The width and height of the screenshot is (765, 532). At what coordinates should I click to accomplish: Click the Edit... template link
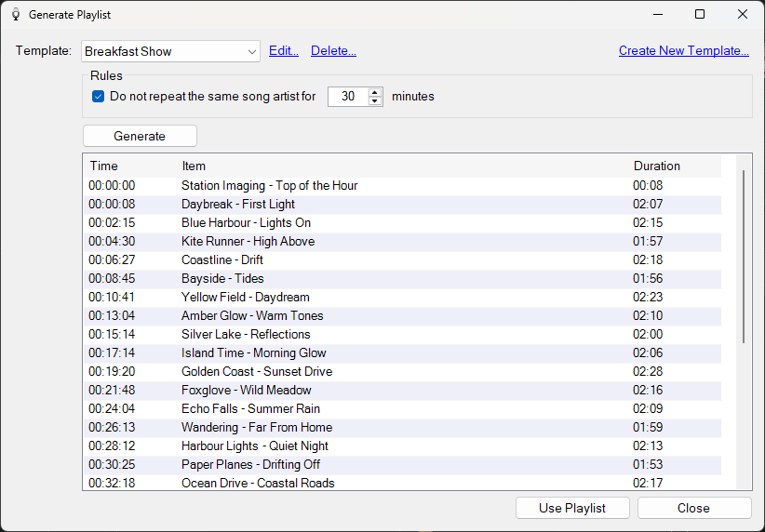click(x=284, y=51)
